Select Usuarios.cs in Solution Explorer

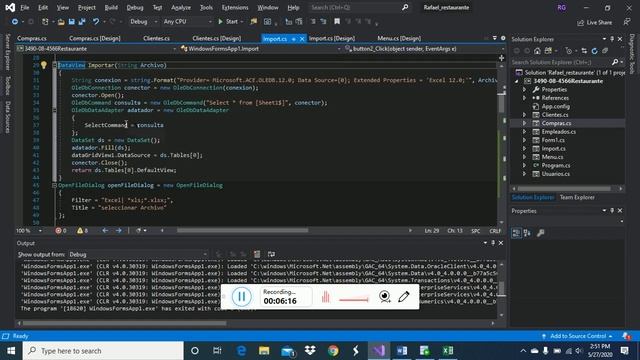[556, 174]
